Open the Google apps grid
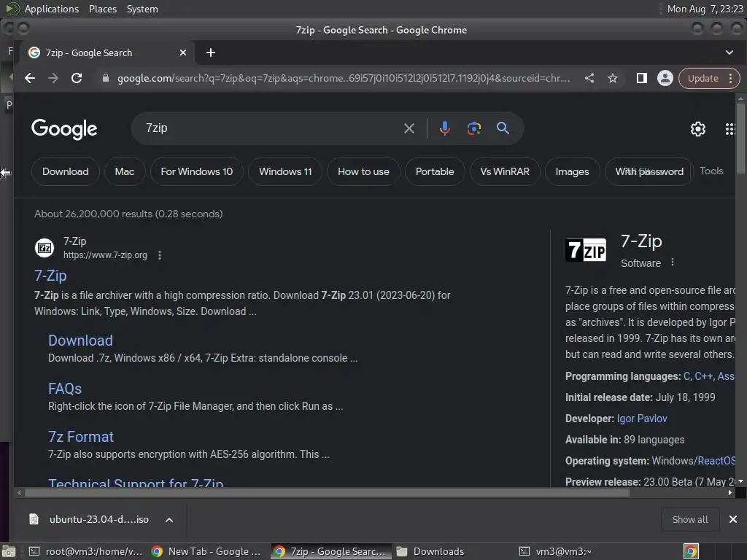Viewport: 747px width, 560px height. pyautogui.click(x=729, y=129)
